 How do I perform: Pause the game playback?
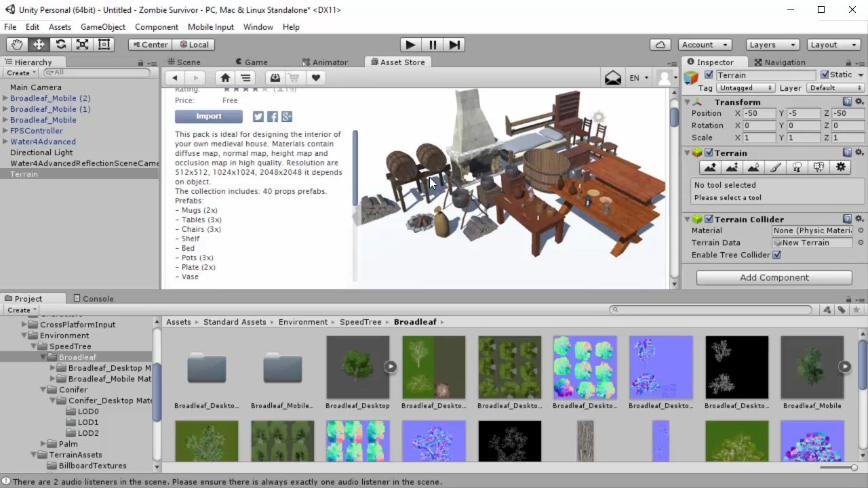433,45
